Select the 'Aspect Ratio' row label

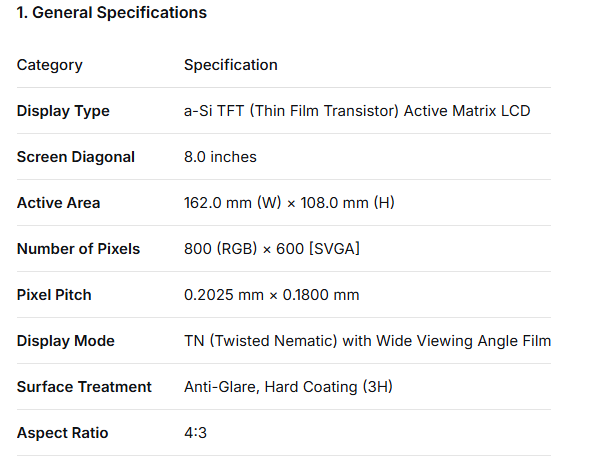(x=62, y=433)
